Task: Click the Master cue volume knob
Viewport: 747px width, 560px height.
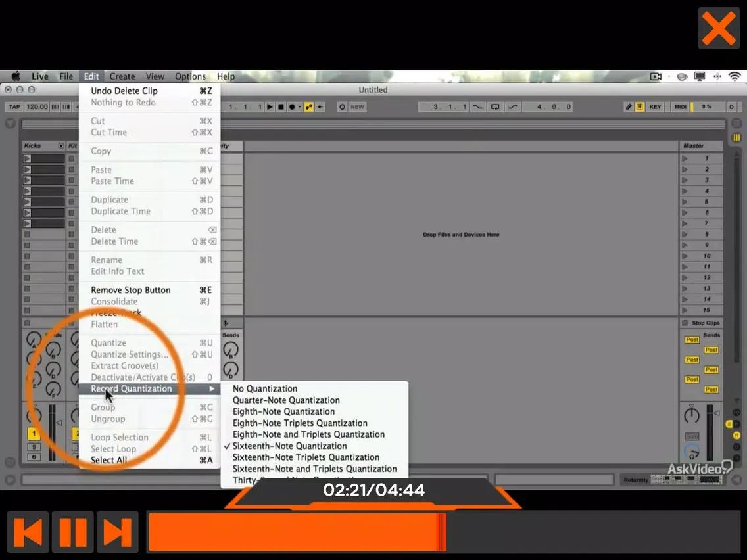Action: pyautogui.click(x=692, y=451)
